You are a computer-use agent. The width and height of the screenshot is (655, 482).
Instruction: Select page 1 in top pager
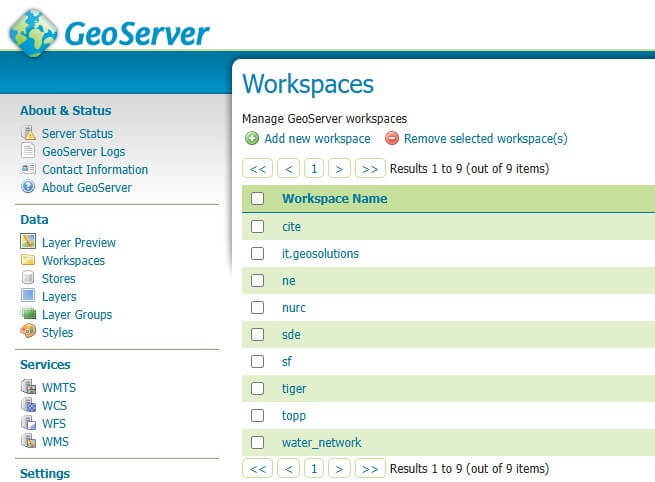pyautogui.click(x=314, y=169)
